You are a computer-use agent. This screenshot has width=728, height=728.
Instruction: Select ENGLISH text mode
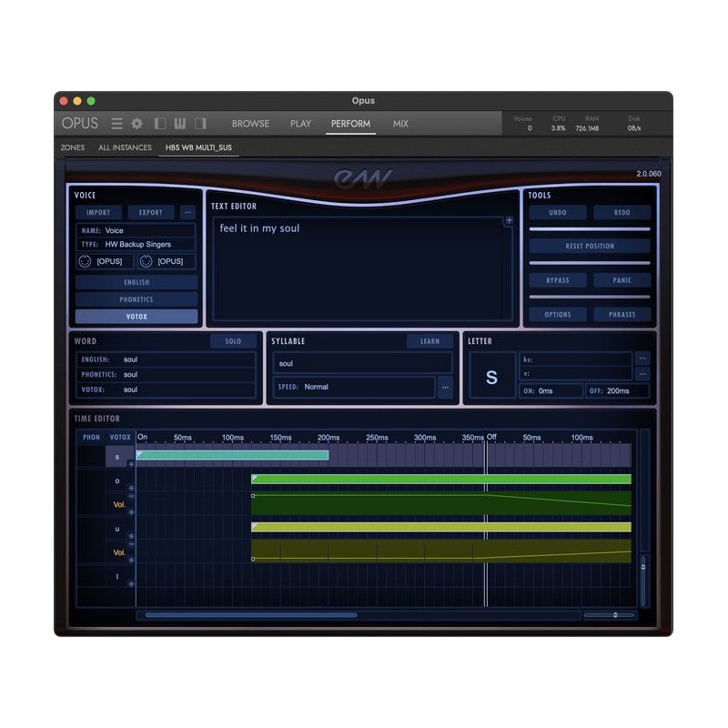pyautogui.click(x=136, y=282)
